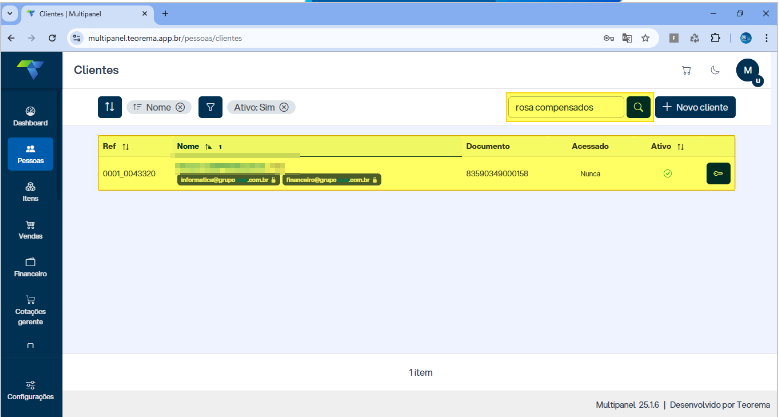
Task: Reload the page with refresh icon
Action: coord(52,38)
